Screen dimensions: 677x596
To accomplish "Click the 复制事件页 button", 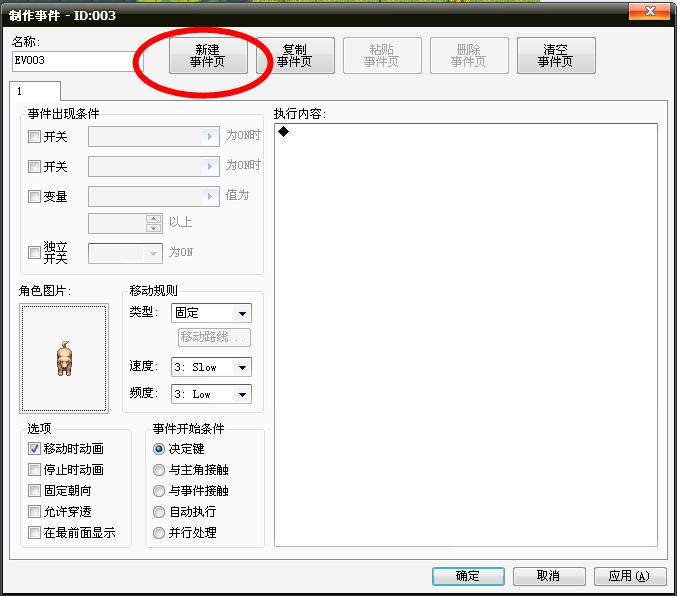I will [x=295, y=55].
